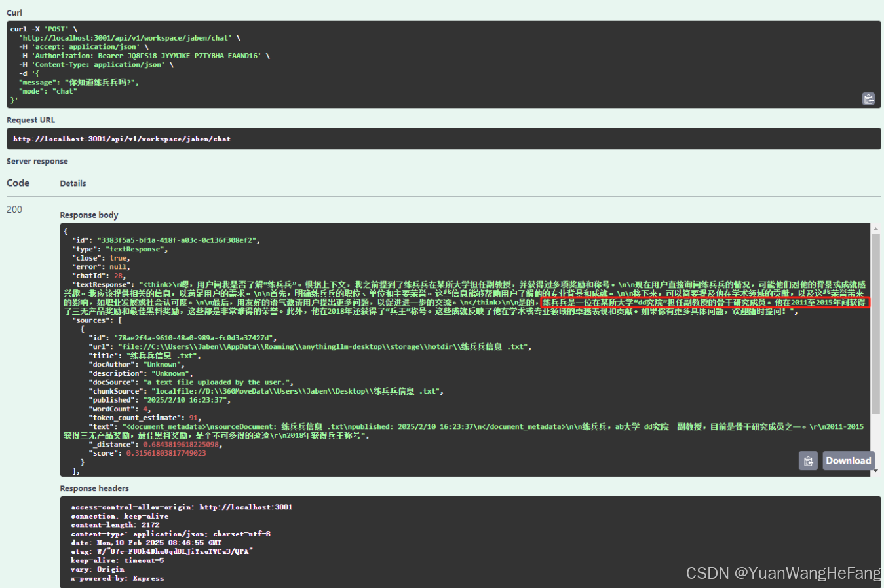Click the "score" value line
The height and width of the screenshot is (588, 884).
pos(147,453)
